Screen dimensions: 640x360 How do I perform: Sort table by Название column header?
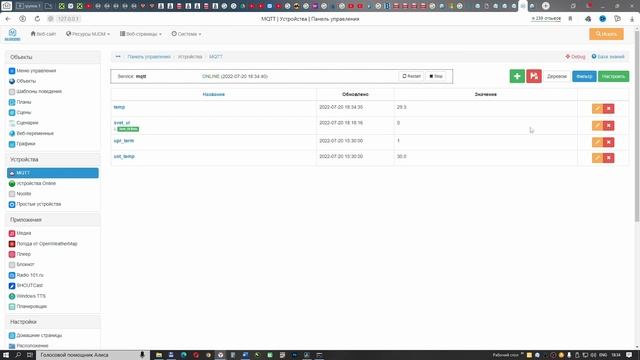coord(213,94)
